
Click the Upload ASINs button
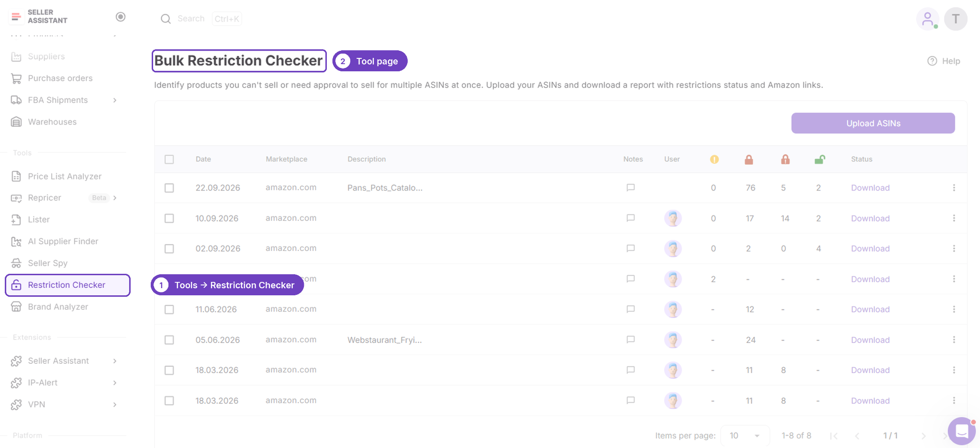coord(873,123)
